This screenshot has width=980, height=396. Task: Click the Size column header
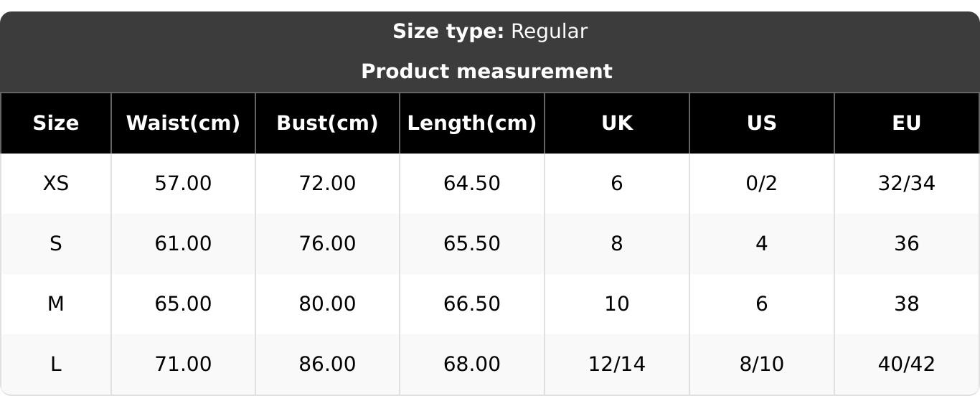click(x=56, y=123)
